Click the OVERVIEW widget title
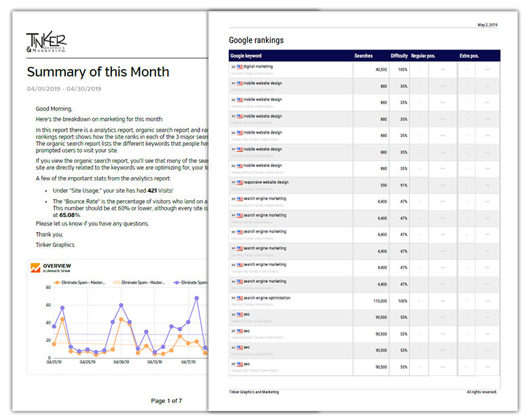This screenshot has width=528, height=420. (57, 266)
